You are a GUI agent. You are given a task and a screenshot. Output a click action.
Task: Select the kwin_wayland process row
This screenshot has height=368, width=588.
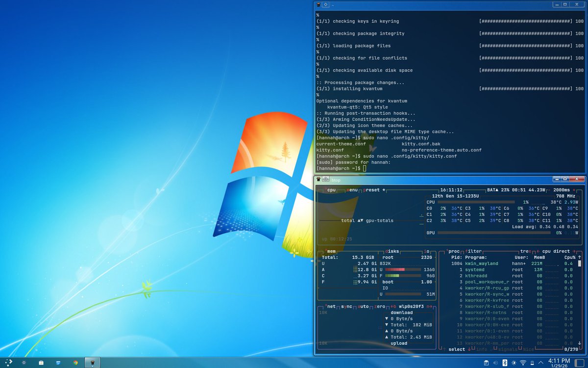[513, 263]
